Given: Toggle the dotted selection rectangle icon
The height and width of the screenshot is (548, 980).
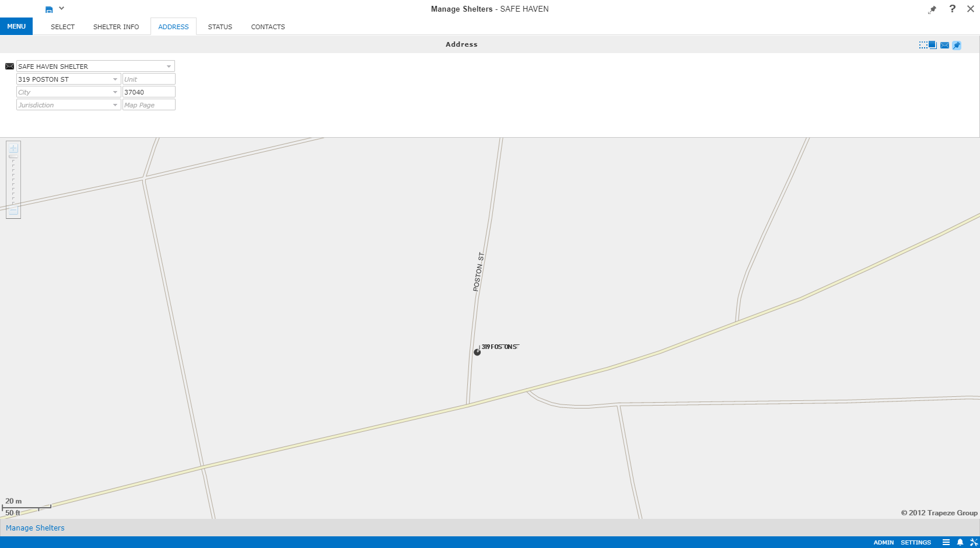Looking at the screenshot, I should point(923,45).
